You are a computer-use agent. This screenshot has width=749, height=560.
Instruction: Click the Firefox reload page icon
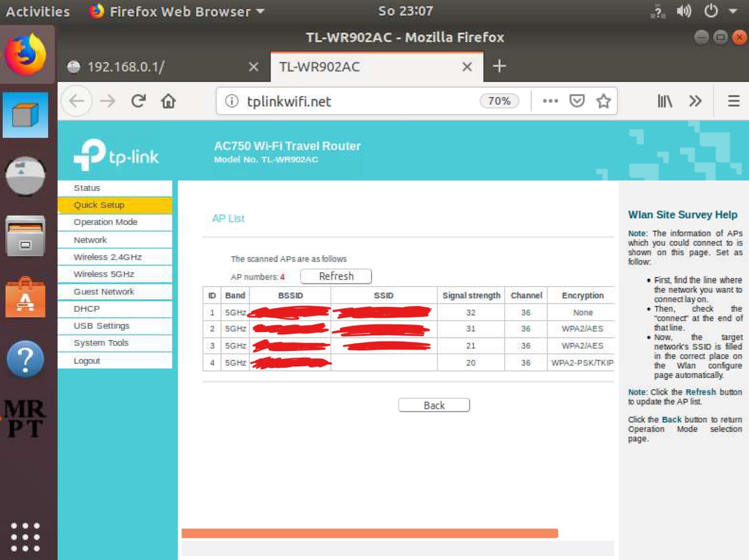click(138, 101)
